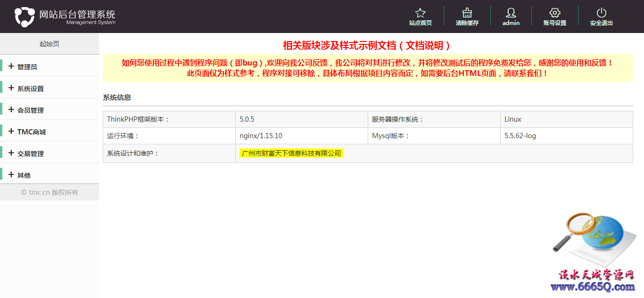The width and height of the screenshot is (644, 298).
Task: Click the power icon for 安全退出
Action: coord(602,13)
